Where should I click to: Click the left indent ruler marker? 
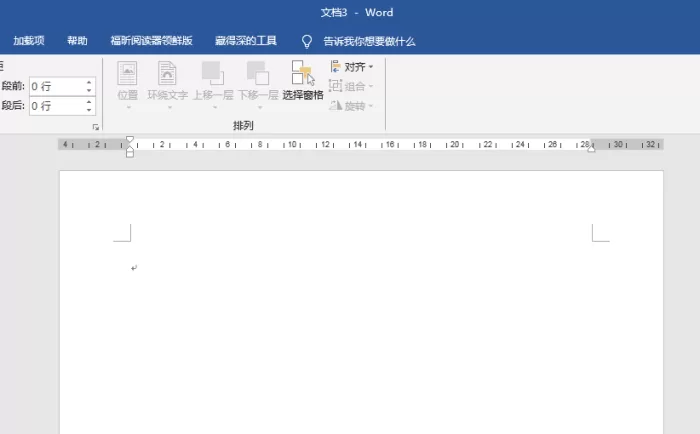(129, 152)
